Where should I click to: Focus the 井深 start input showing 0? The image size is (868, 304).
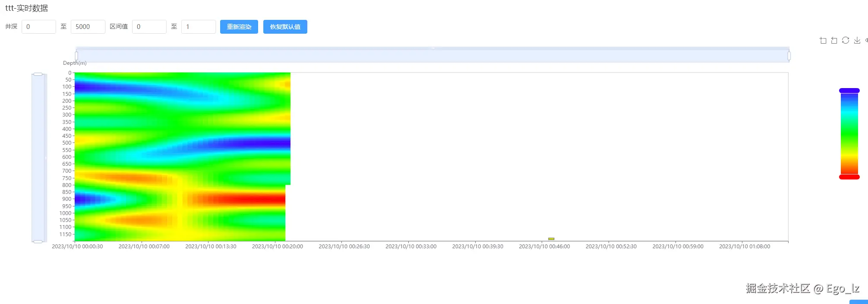39,27
